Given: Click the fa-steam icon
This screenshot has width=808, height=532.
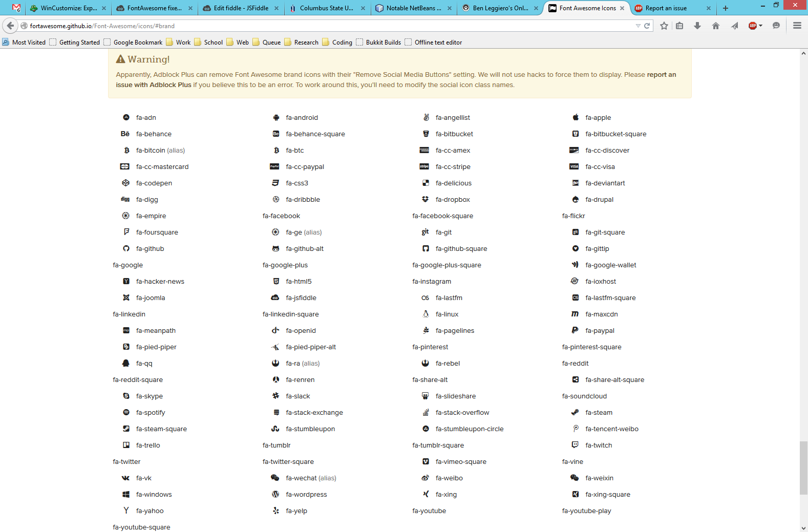Looking at the screenshot, I should 575,412.
